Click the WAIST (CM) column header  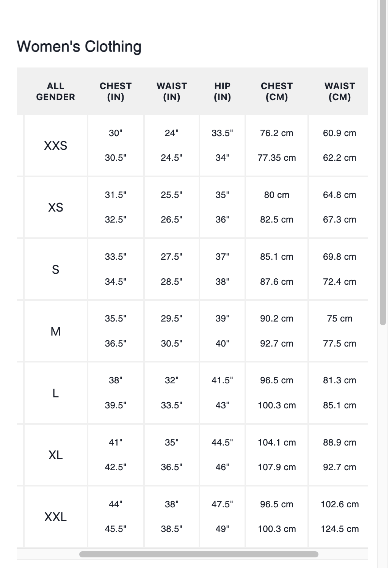(340, 91)
